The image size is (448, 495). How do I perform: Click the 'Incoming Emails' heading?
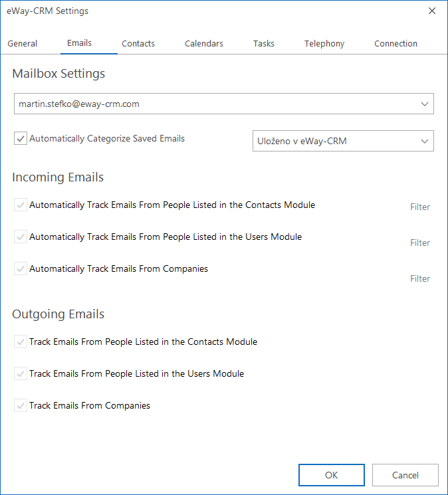[58, 177]
